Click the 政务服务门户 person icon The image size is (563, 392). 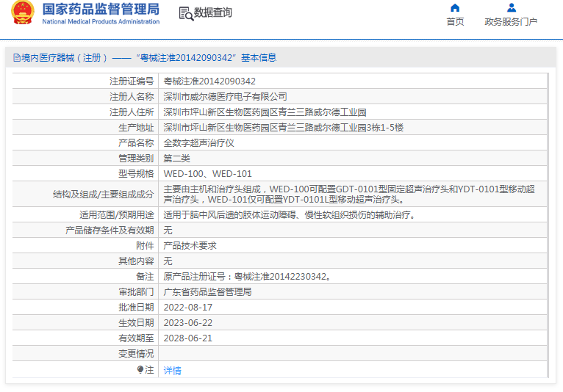[512, 8]
